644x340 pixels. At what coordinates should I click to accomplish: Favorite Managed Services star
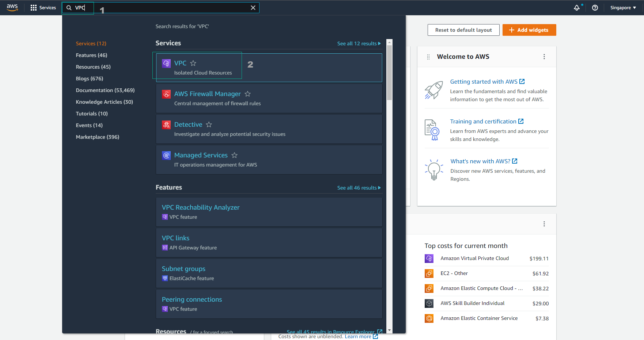coord(235,155)
